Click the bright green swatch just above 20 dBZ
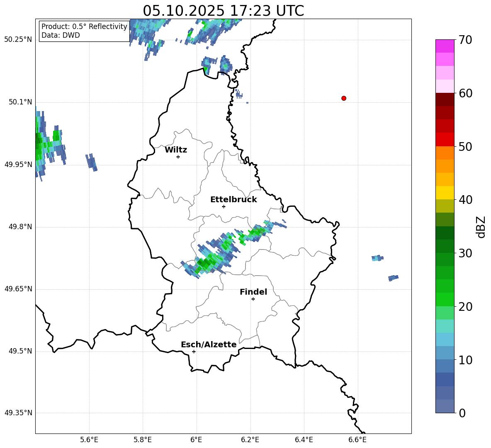The height and width of the screenshot is (448, 491). pos(445,299)
